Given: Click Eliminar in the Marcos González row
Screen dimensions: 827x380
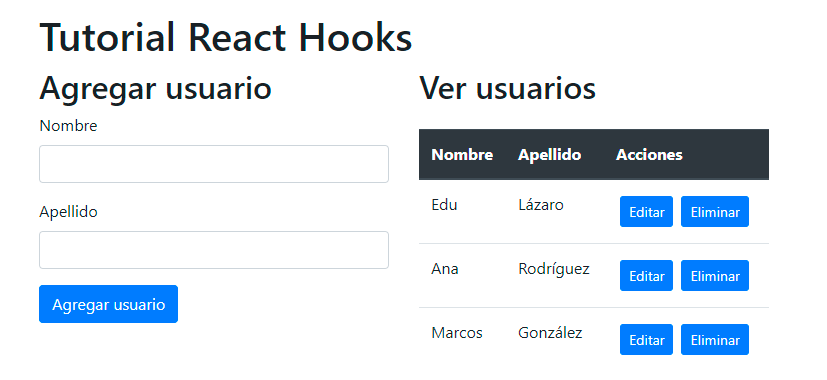Looking at the screenshot, I should 715,339.
